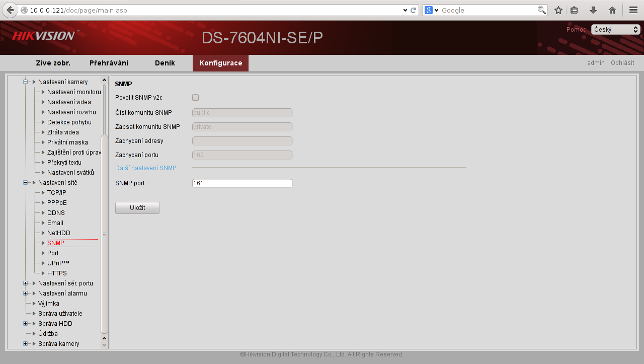Screen dimensions: 644x364
Task: Click the SNMP port input field
Action: [x=242, y=183]
